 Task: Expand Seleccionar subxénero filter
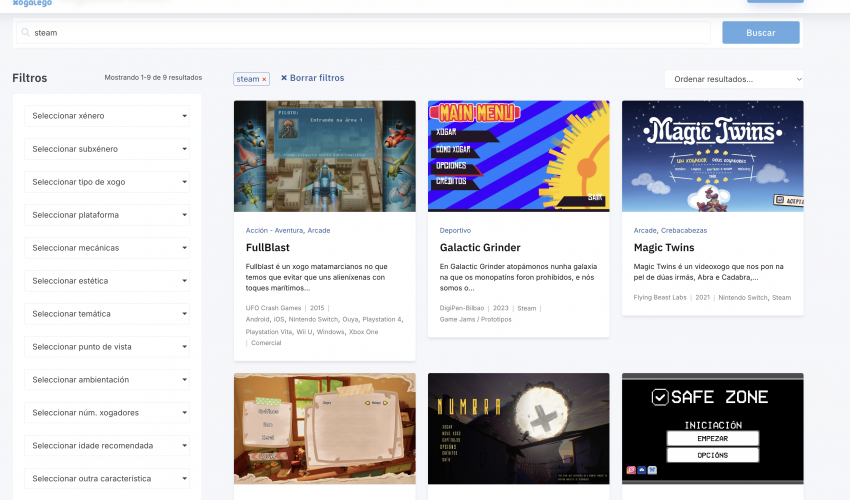click(107, 149)
